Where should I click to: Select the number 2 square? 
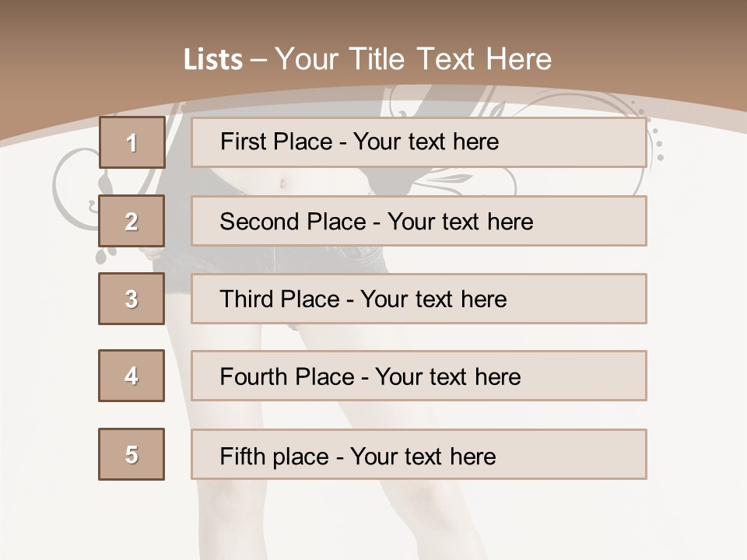(132, 221)
